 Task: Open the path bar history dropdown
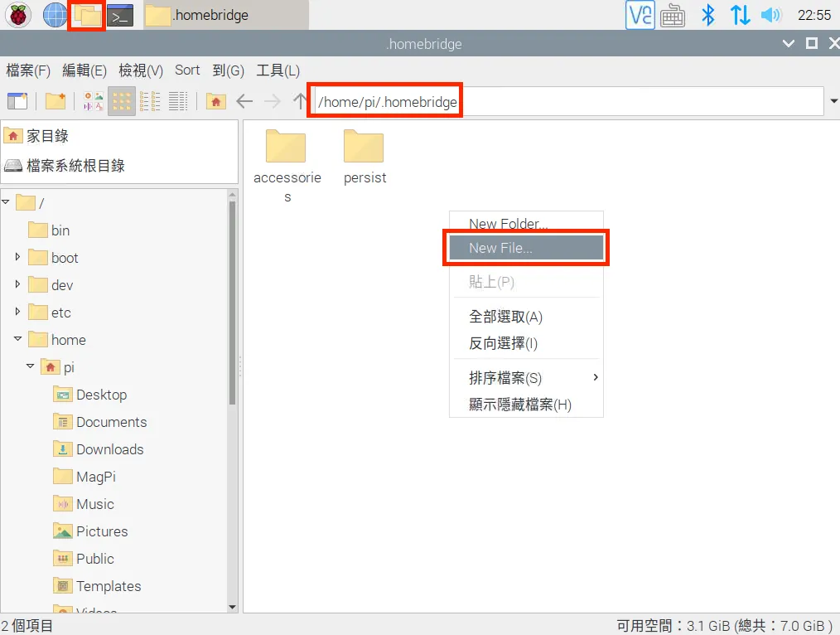pos(833,101)
